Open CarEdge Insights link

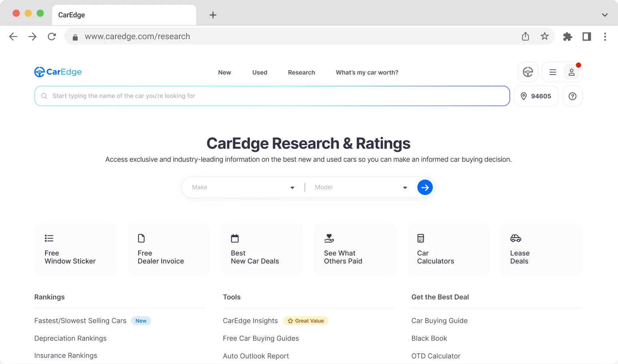click(x=250, y=321)
